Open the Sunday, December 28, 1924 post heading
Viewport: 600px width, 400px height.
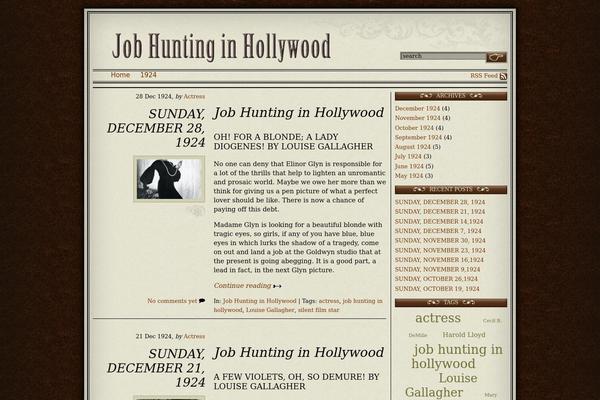pos(156,128)
